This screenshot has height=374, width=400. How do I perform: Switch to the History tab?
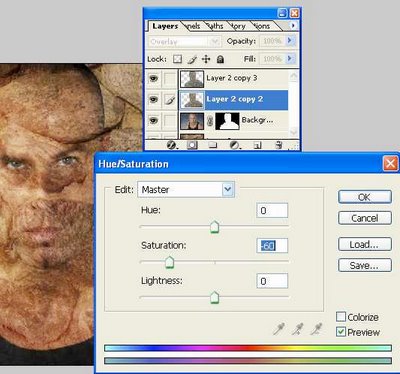pyautogui.click(x=238, y=26)
